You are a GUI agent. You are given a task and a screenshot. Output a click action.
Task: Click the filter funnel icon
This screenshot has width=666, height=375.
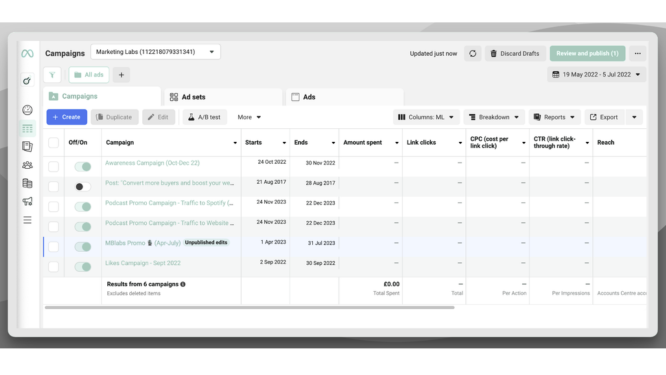[52, 75]
